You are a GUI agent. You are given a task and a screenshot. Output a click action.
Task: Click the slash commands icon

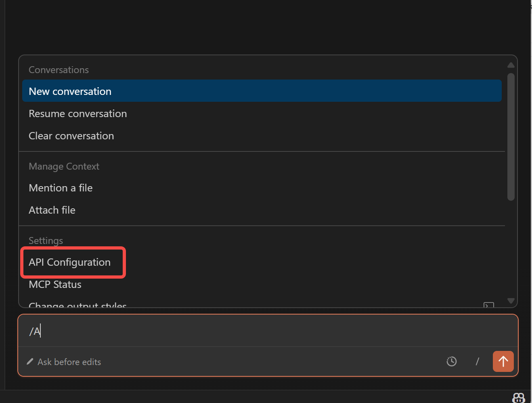[x=477, y=361]
